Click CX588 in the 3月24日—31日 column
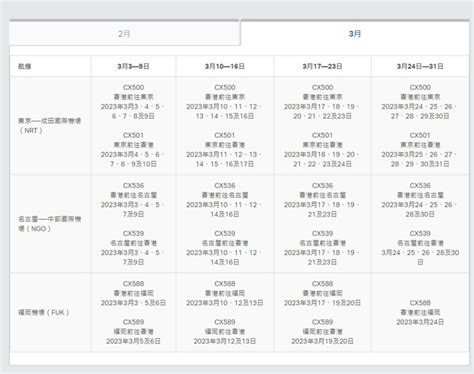The width and height of the screenshot is (474, 374). click(x=420, y=303)
